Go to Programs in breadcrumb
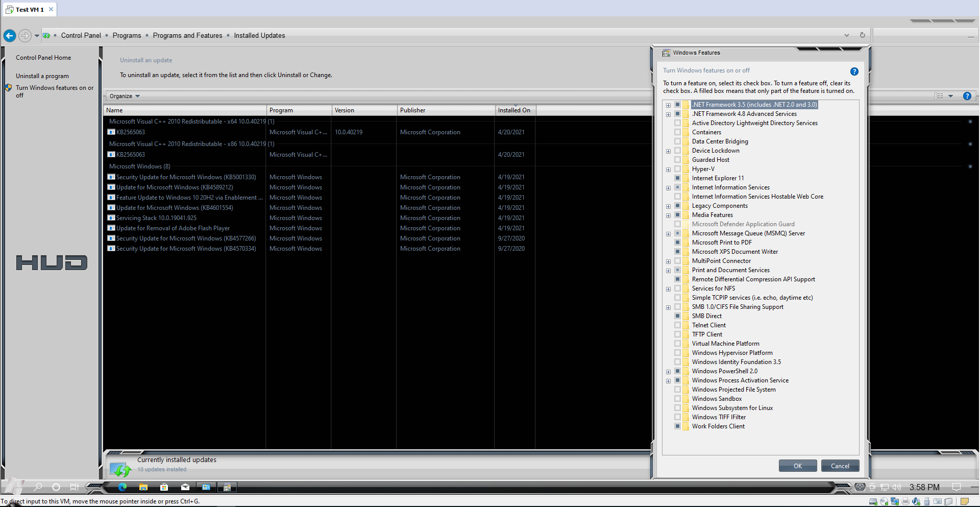Image resolution: width=980 pixels, height=507 pixels. click(127, 35)
